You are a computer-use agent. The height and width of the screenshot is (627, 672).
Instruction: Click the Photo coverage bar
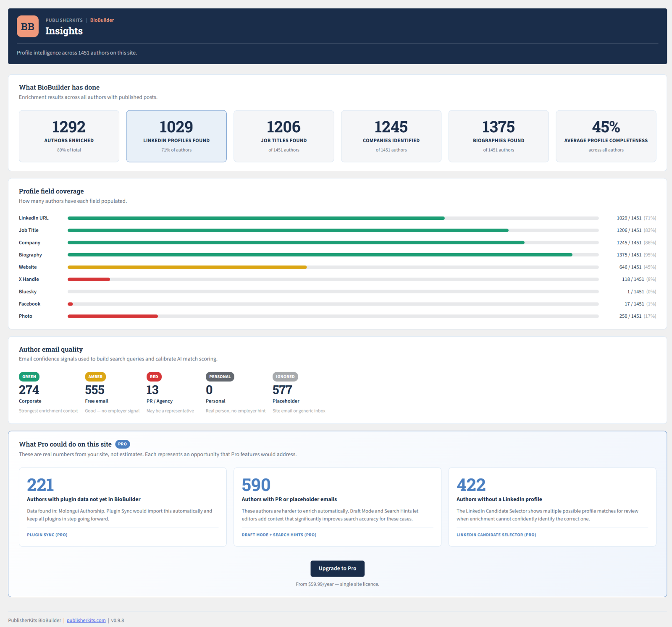click(x=333, y=316)
